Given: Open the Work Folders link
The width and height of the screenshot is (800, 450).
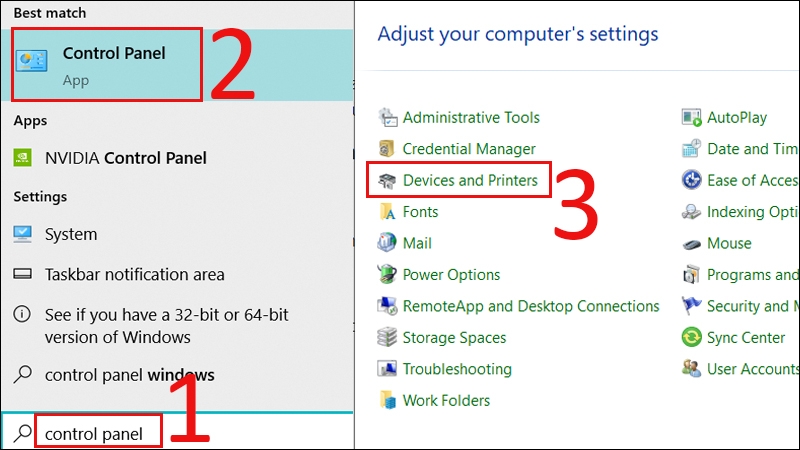Looking at the screenshot, I should pyautogui.click(x=446, y=400).
